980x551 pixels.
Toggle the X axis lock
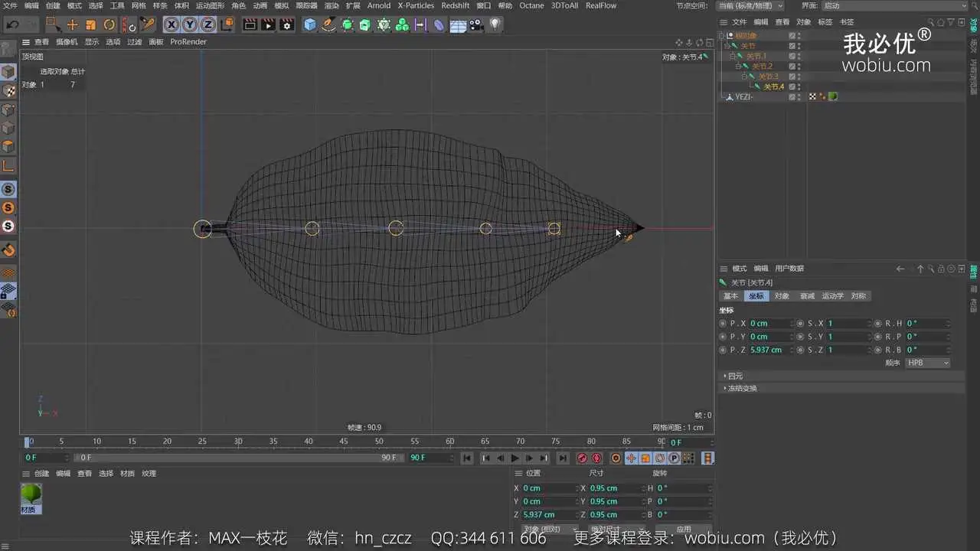click(171, 24)
